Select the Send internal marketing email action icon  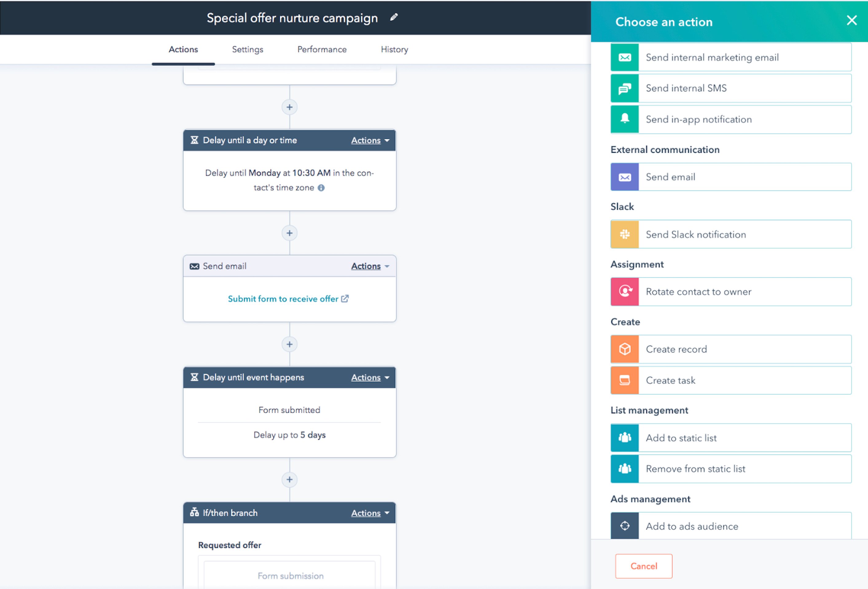tap(624, 57)
